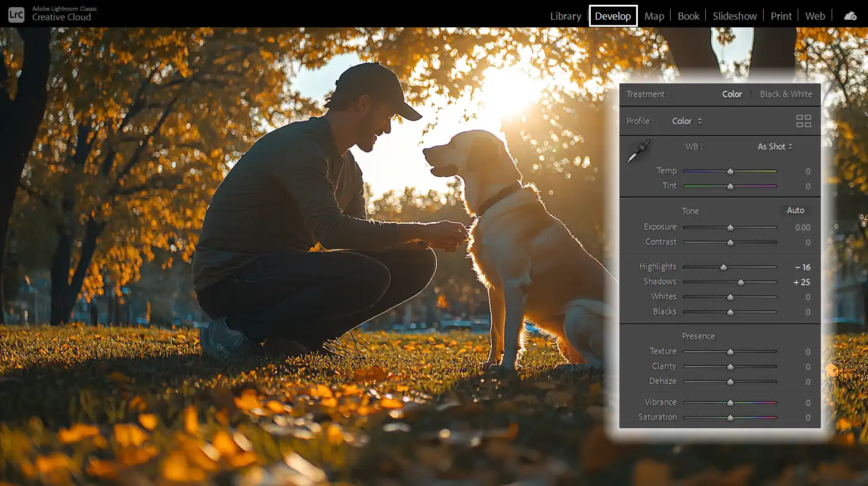The width and height of the screenshot is (868, 486).
Task: Switch to the Slideshow module
Action: (x=734, y=16)
